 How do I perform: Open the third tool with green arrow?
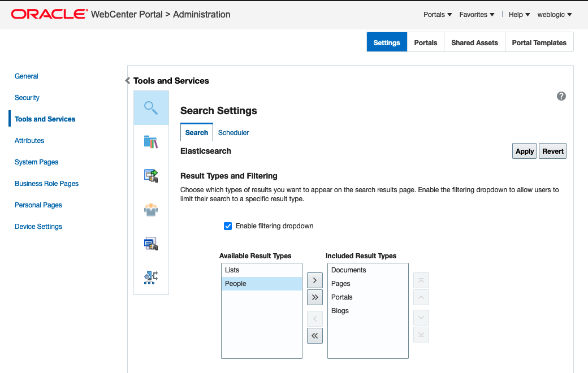(x=151, y=176)
